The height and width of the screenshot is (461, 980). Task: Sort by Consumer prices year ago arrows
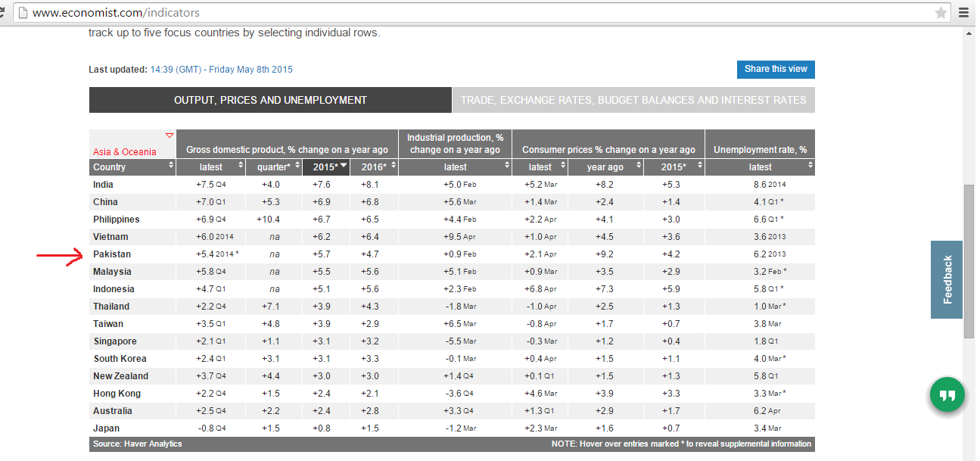[637, 167]
